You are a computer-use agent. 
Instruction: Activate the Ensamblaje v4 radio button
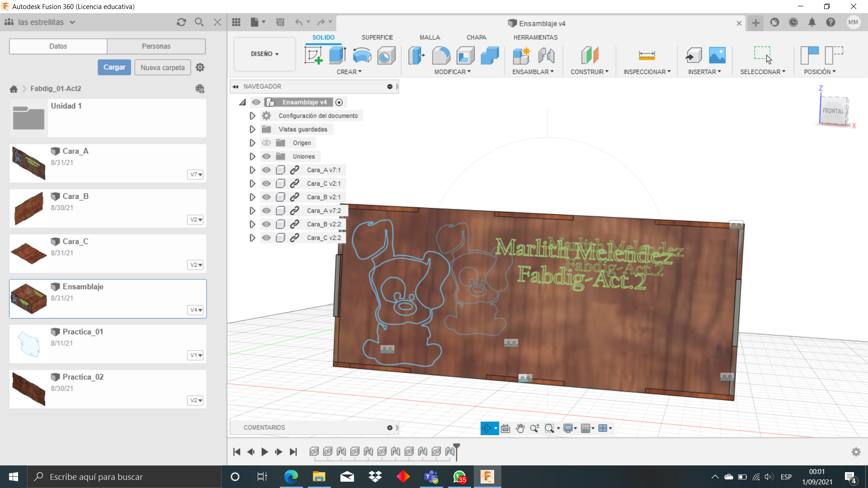(x=339, y=102)
